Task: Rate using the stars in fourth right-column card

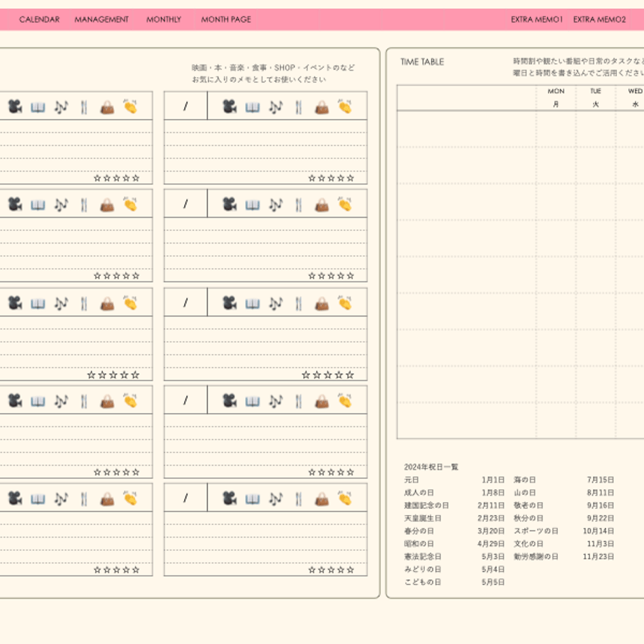Action: 331,472
